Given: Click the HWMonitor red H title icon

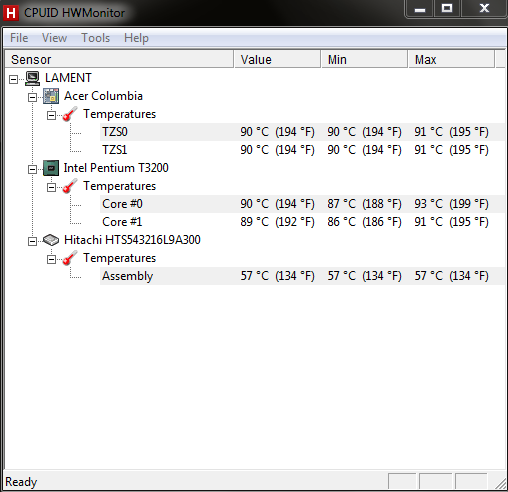Looking at the screenshot, I should tap(11, 13).
